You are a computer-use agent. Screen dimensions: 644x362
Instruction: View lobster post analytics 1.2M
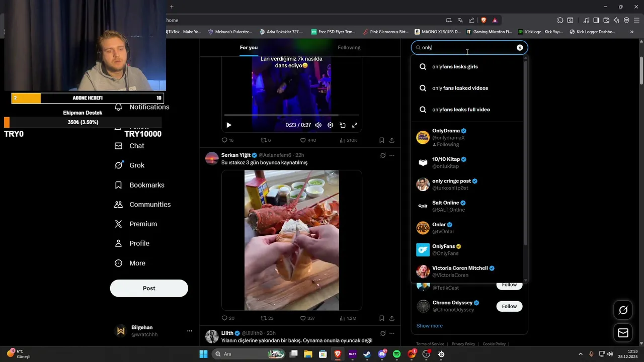(x=348, y=318)
